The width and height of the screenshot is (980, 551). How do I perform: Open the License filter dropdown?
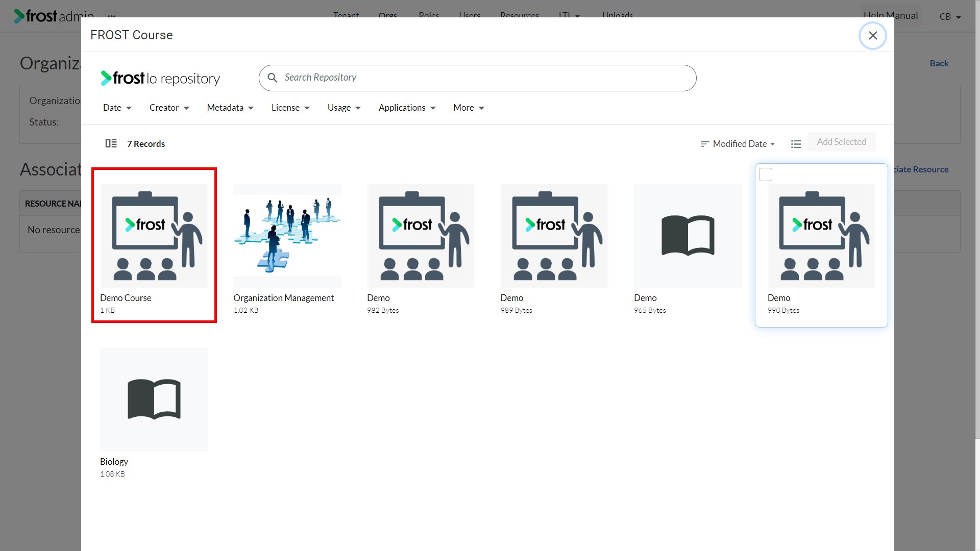(x=291, y=108)
